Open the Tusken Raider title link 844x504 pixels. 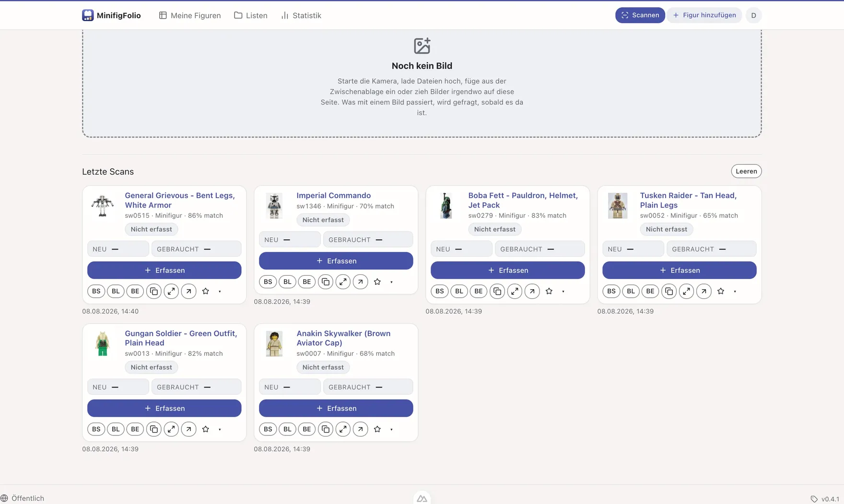(688, 200)
